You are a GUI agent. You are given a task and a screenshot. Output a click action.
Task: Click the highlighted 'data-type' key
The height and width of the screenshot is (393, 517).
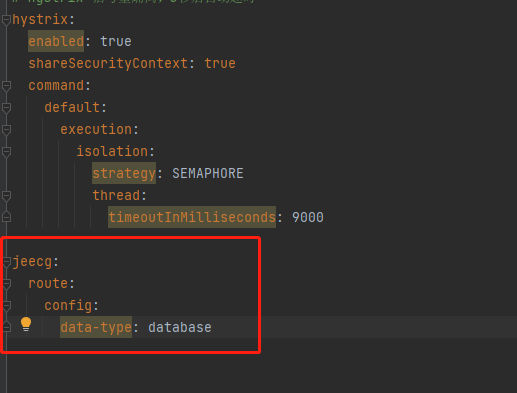(x=96, y=327)
